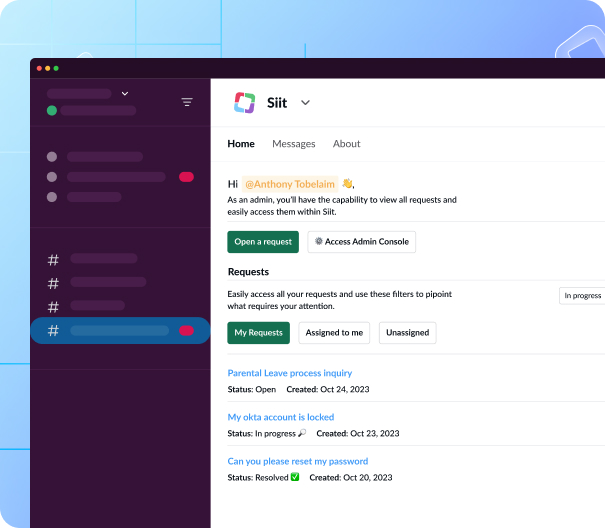Click the Status: In progress text
This screenshot has height=528, width=605.
261,433
